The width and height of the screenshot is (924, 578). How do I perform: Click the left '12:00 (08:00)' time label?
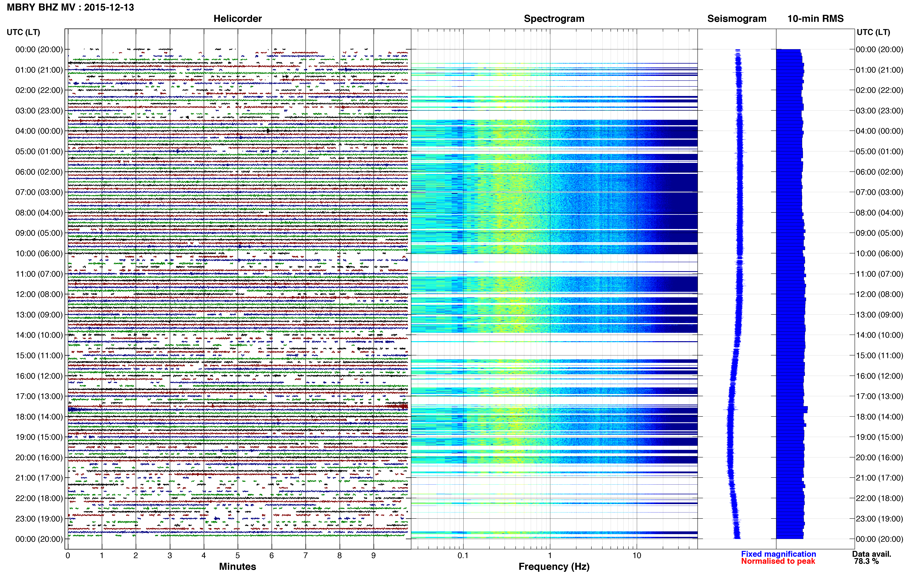[x=39, y=294]
